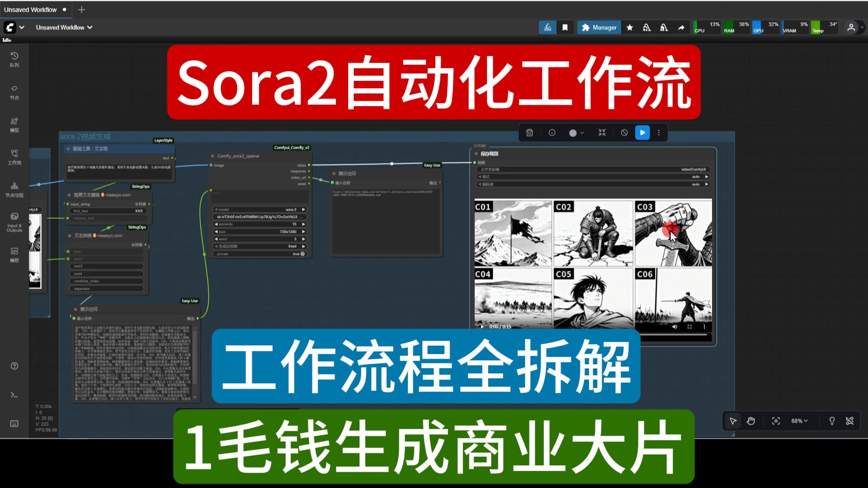Viewport: 868px width, 488px height.
Task: Toggle the bookmark icon in the top toolbar
Action: tap(565, 27)
